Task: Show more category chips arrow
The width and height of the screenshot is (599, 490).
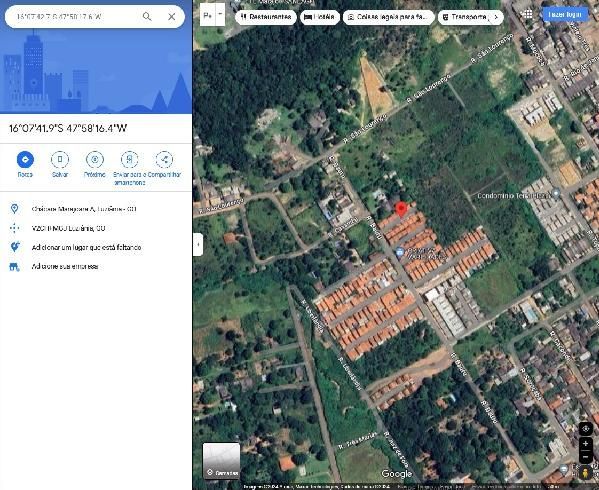Action: tap(496, 17)
